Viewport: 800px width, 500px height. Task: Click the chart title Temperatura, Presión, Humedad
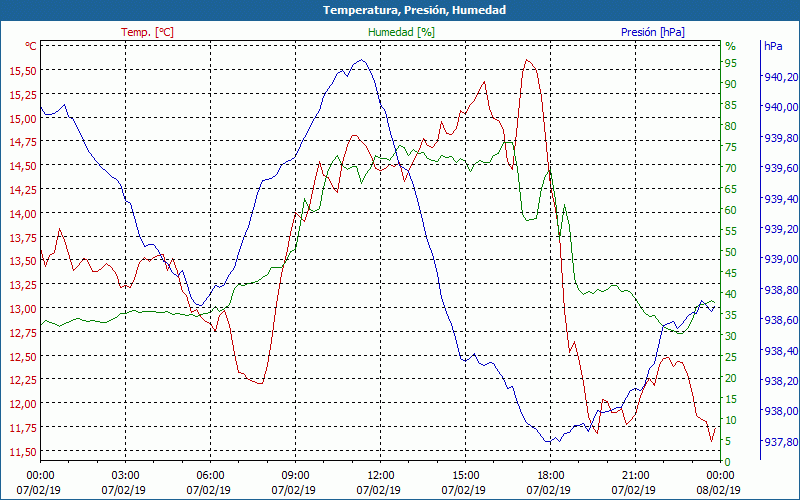point(414,10)
